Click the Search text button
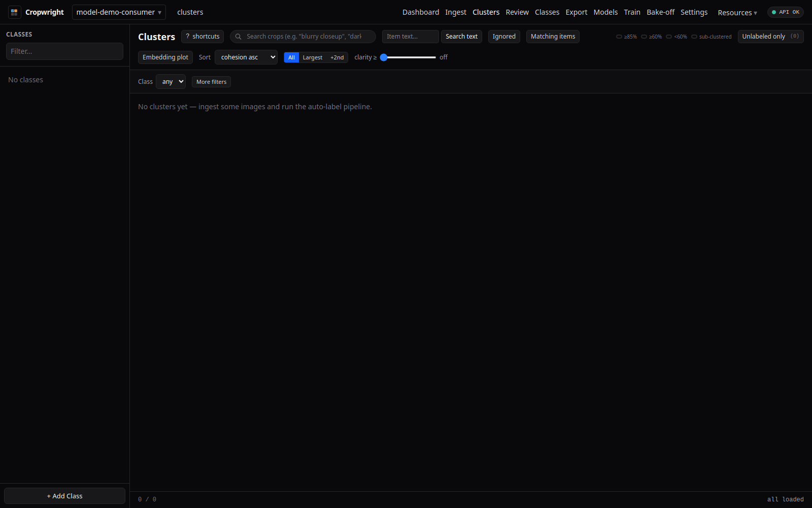Viewport: 812px width, 508px height. click(x=461, y=37)
